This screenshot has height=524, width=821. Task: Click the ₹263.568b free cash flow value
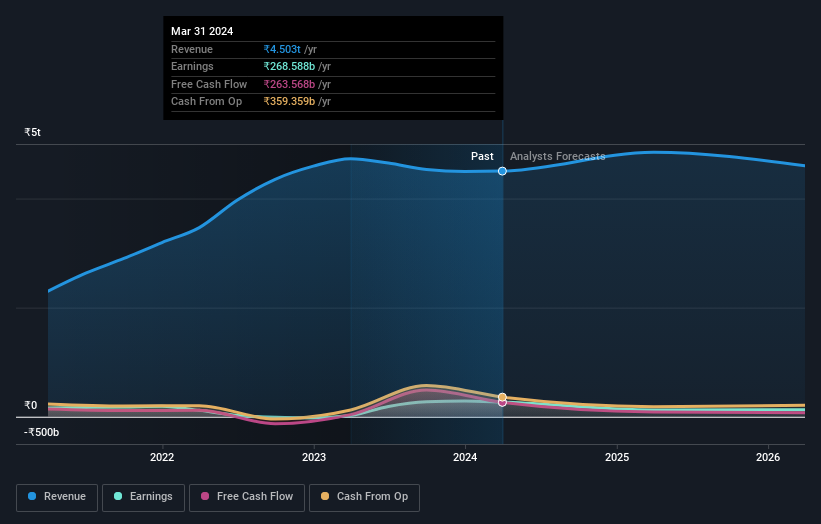click(290, 84)
